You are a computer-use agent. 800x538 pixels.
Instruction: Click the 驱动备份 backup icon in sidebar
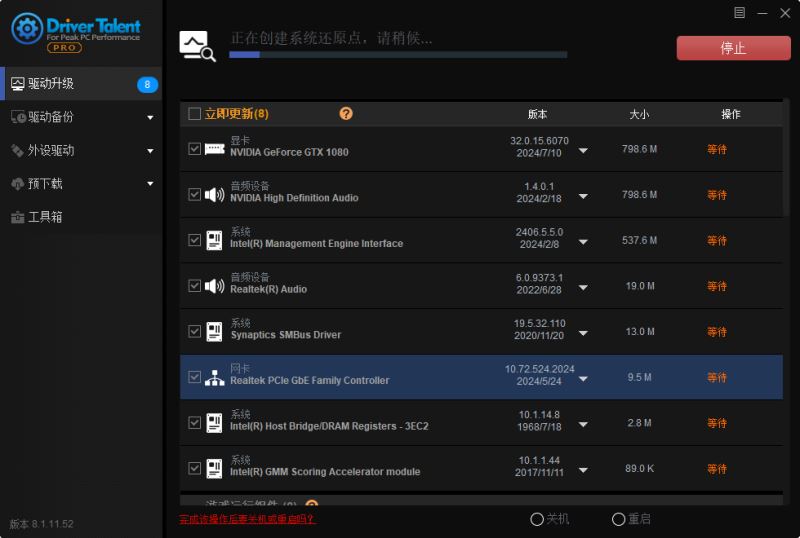[x=18, y=117]
